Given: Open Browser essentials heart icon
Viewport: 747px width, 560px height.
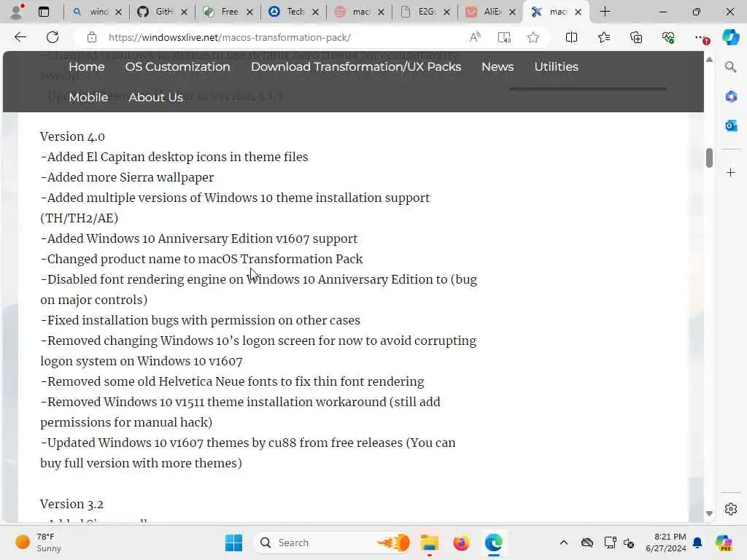Looking at the screenshot, I should [668, 37].
